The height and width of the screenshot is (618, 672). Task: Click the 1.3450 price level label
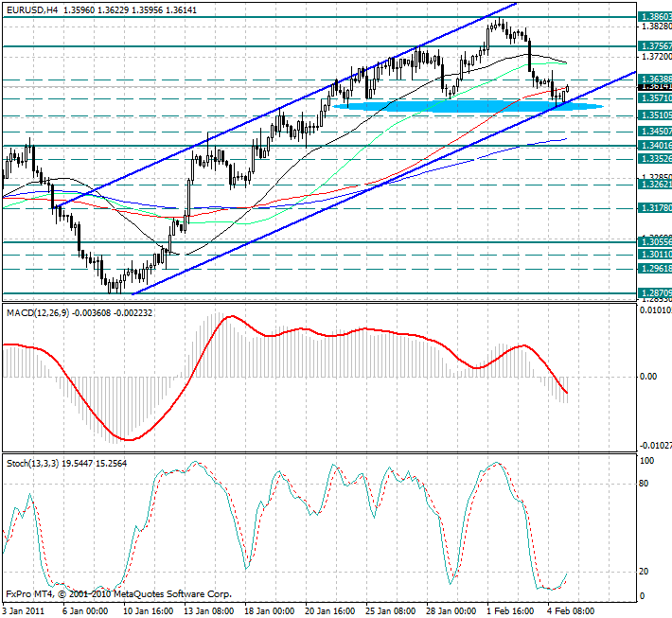655,132
